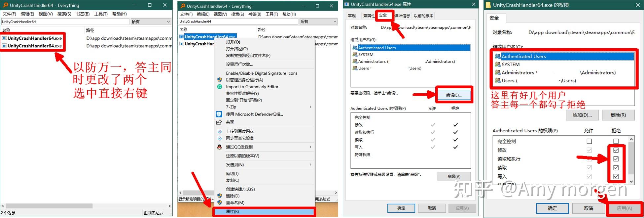Click the QQ penguin icon in context menu
This screenshot has height=218, width=644.
(x=219, y=147)
